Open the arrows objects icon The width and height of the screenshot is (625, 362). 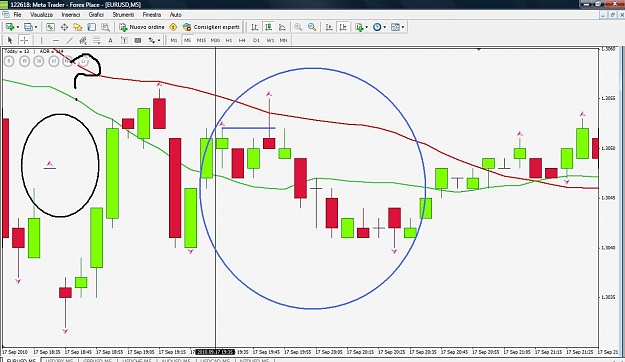coord(152,40)
